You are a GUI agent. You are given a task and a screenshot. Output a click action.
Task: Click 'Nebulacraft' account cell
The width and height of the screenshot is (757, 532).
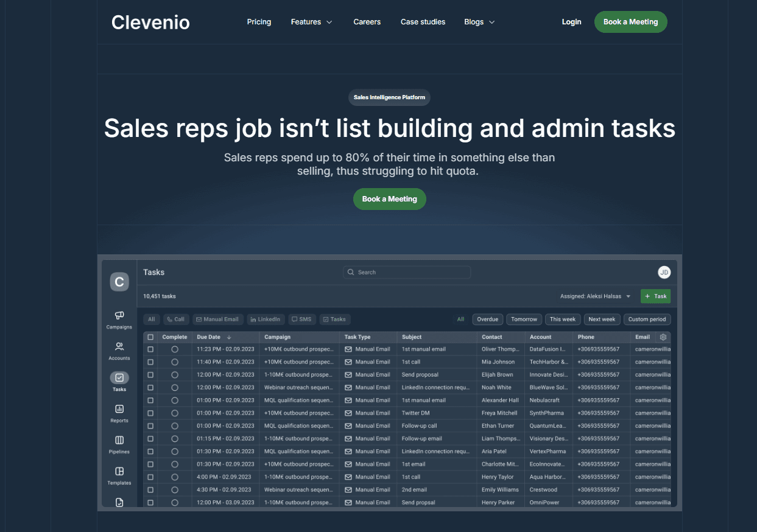pos(544,401)
